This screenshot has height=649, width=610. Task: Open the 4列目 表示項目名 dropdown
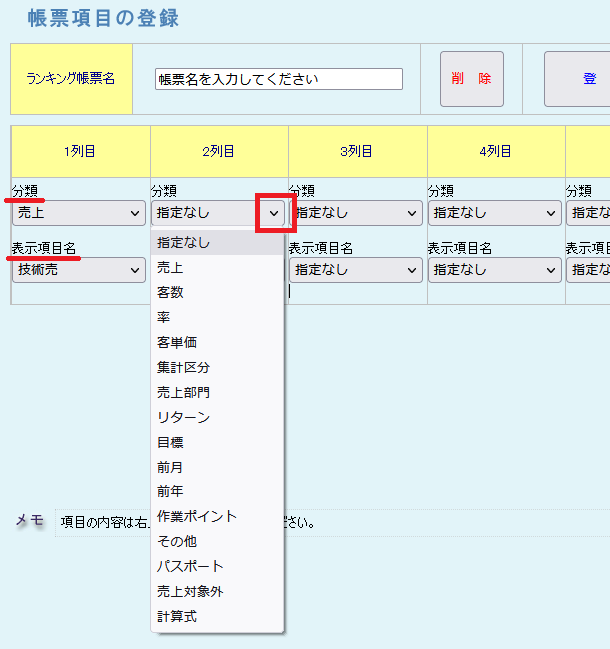pos(495,270)
